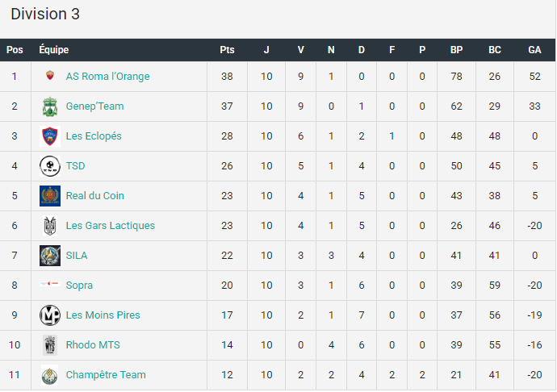557x392 pixels.
Task: Click the SILA team badge
Action: 50,256
